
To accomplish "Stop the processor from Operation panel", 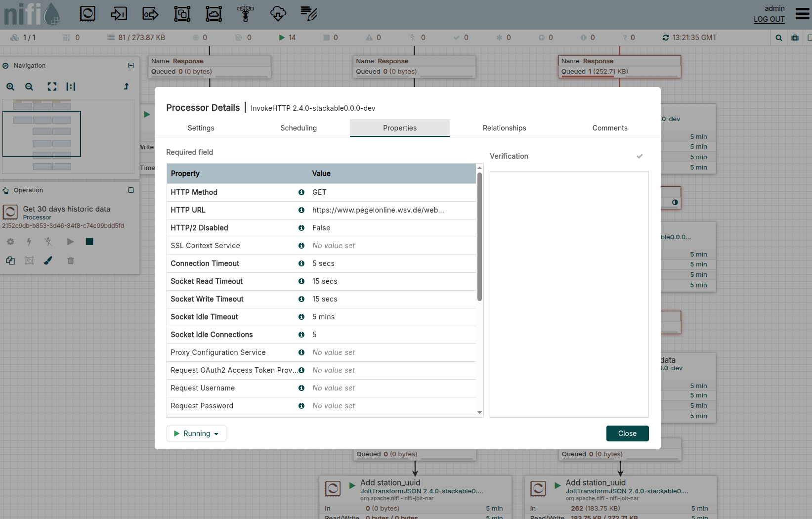I will pyautogui.click(x=89, y=242).
